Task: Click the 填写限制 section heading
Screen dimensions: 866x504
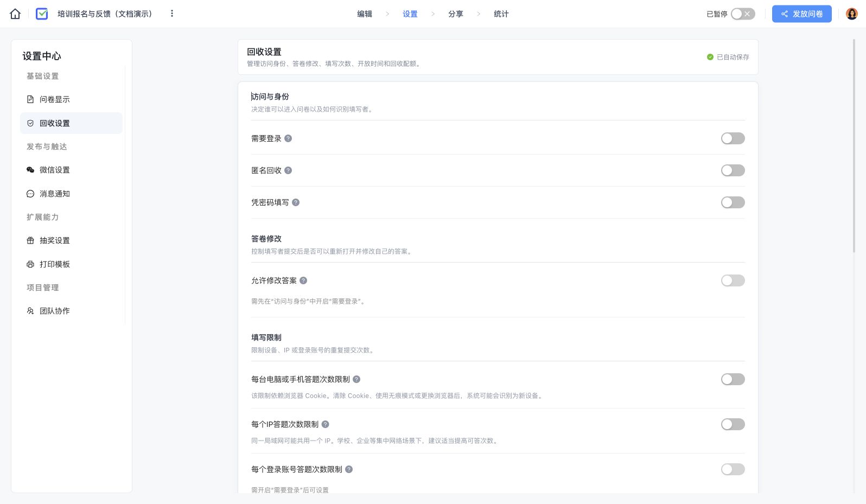Action: pyautogui.click(x=266, y=337)
